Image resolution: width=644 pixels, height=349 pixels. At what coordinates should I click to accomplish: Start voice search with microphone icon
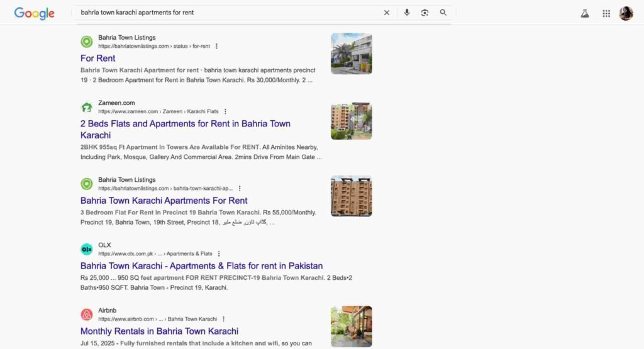[407, 13]
